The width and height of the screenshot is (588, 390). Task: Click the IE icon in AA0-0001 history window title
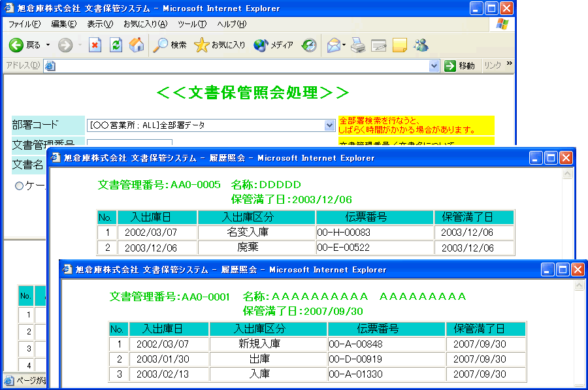[67, 269]
